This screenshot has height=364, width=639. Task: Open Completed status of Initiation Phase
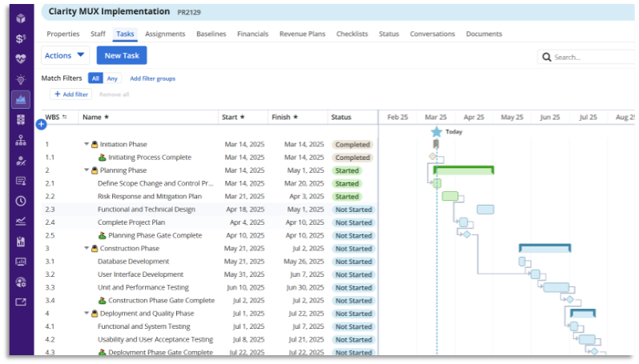tap(352, 145)
